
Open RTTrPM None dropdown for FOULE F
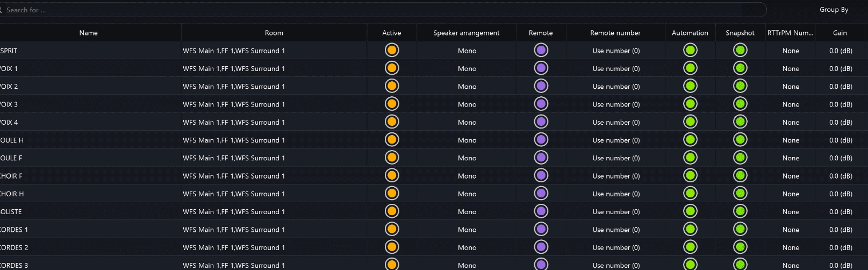coord(791,158)
